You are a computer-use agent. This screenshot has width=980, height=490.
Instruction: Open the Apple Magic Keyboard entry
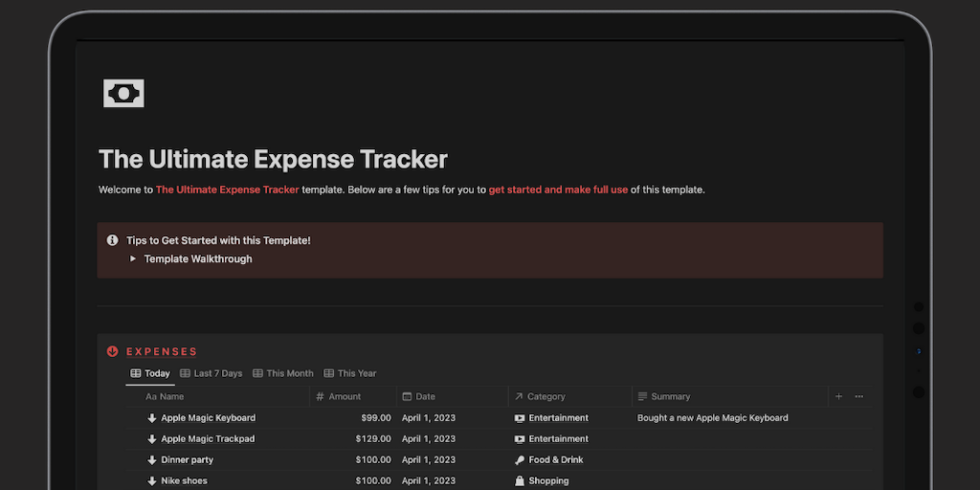point(208,418)
